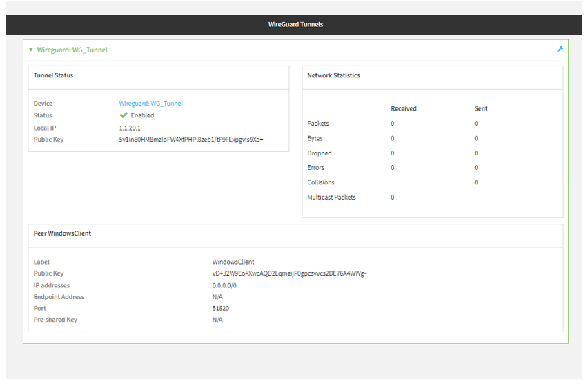Click the Label field name in Peer panel
588x384 pixels.
click(x=41, y=262)
